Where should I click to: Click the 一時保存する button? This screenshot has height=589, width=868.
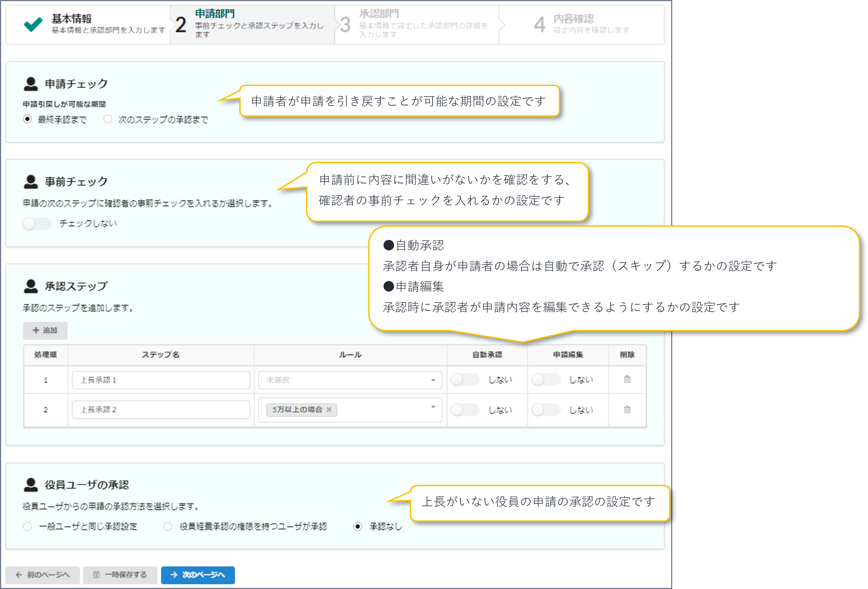pyautogui.click(x=120, y=575)
